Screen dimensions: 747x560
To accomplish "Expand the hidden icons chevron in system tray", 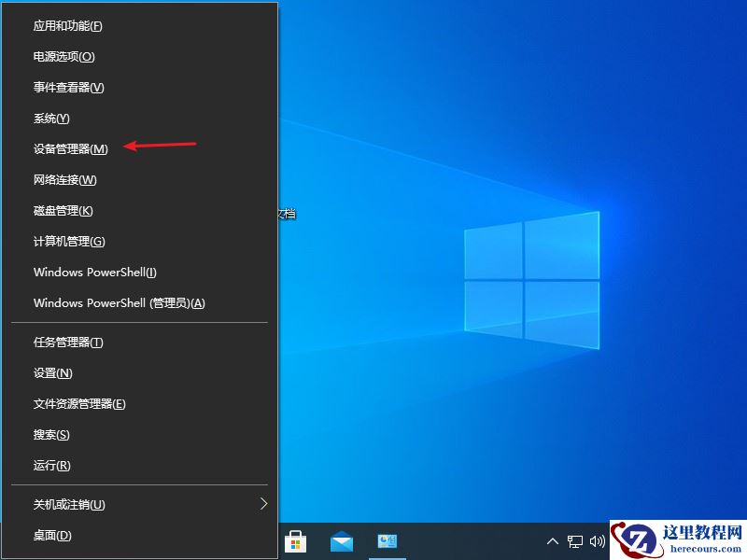I will [x=553, y=541].
